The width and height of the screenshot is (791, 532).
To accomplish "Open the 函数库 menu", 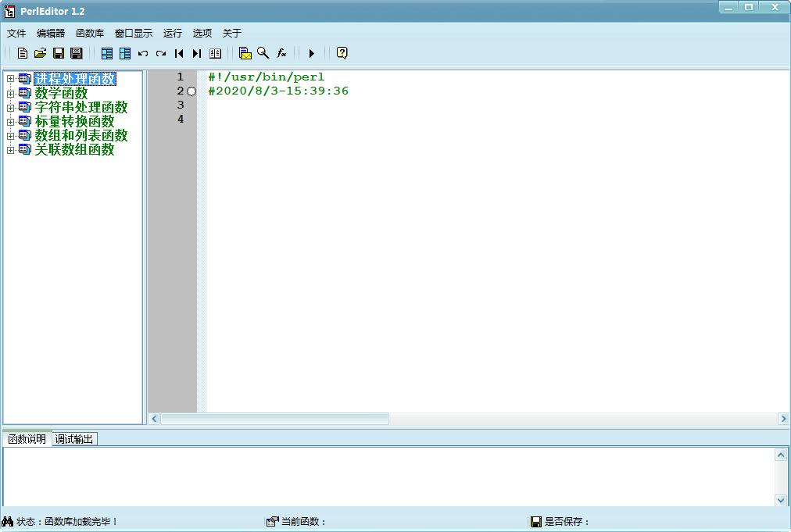I will 90,34.
